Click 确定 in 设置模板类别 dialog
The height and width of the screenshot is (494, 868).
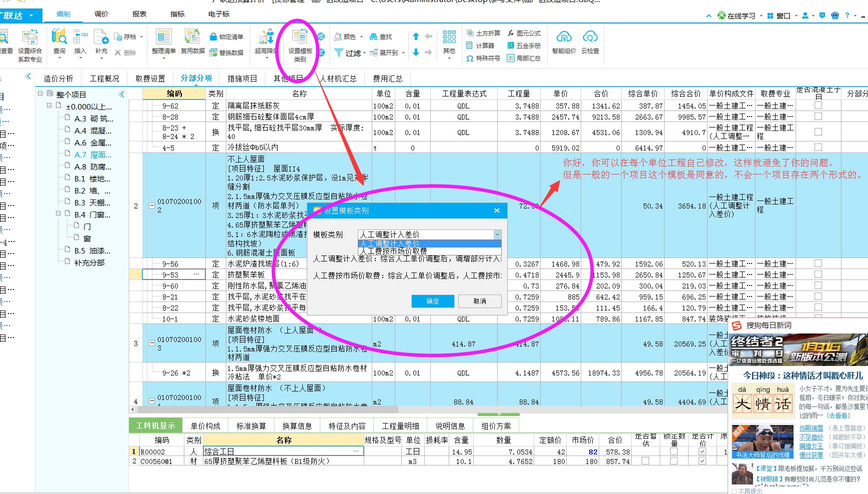point(433,301)
